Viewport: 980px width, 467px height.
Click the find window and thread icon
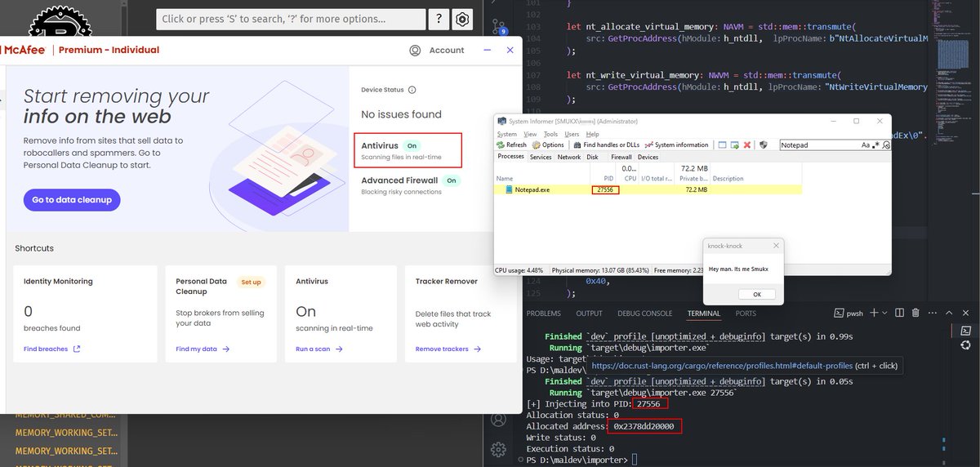point(735,145)
